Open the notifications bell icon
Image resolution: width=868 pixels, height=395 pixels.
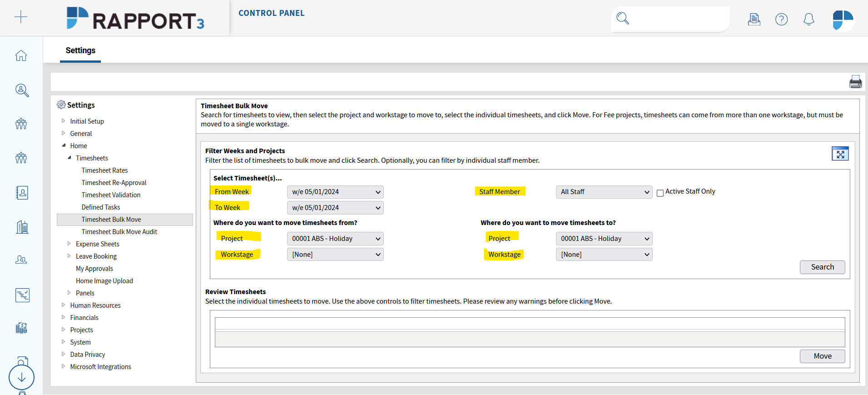click(809, 19)
